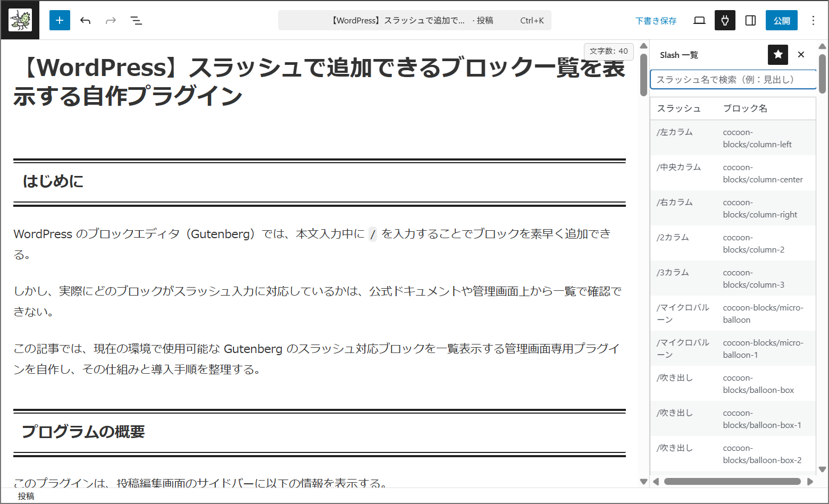Open the preview device icon

(x=699, y=20)
